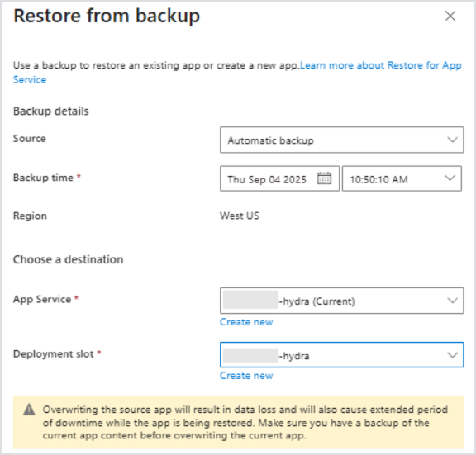Click the warning triangle icon
This screenshot has height=455, width=476.
point(29,410)
